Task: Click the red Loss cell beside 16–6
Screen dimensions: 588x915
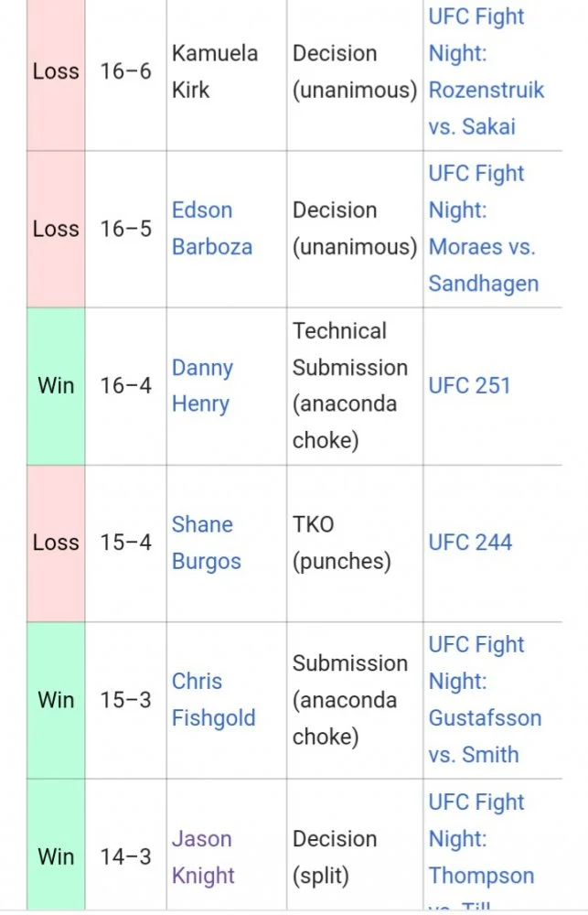Action: tap(56, 71)
